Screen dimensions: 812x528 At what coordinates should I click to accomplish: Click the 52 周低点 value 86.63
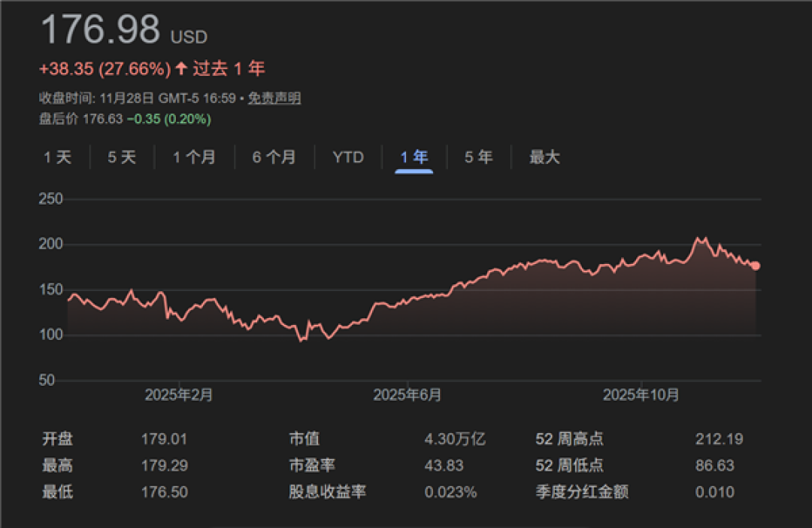pos(715,466)
